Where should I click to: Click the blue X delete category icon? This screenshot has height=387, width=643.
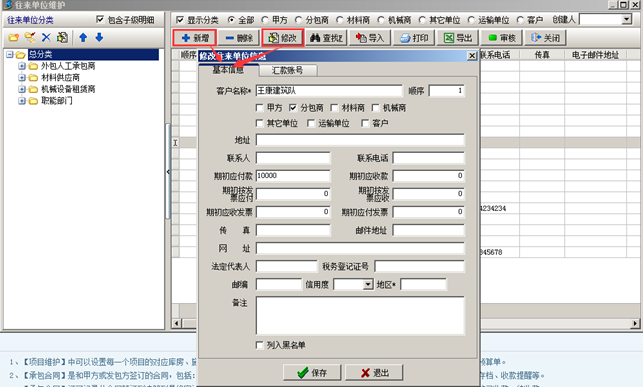point(46,38)
